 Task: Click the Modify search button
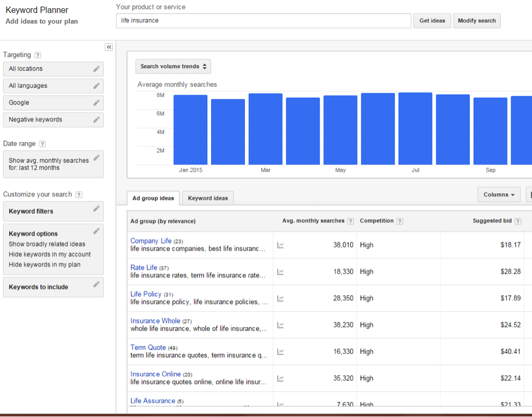coord(476,21)
